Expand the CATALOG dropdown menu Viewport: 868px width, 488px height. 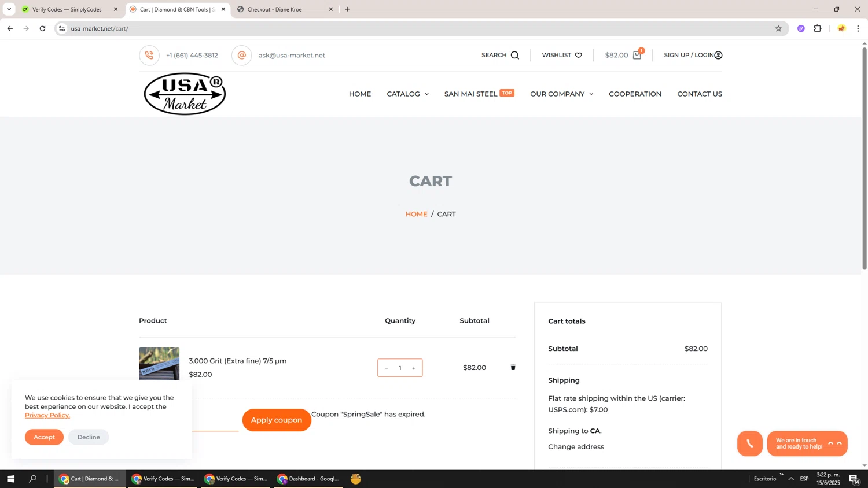(408, 94)
